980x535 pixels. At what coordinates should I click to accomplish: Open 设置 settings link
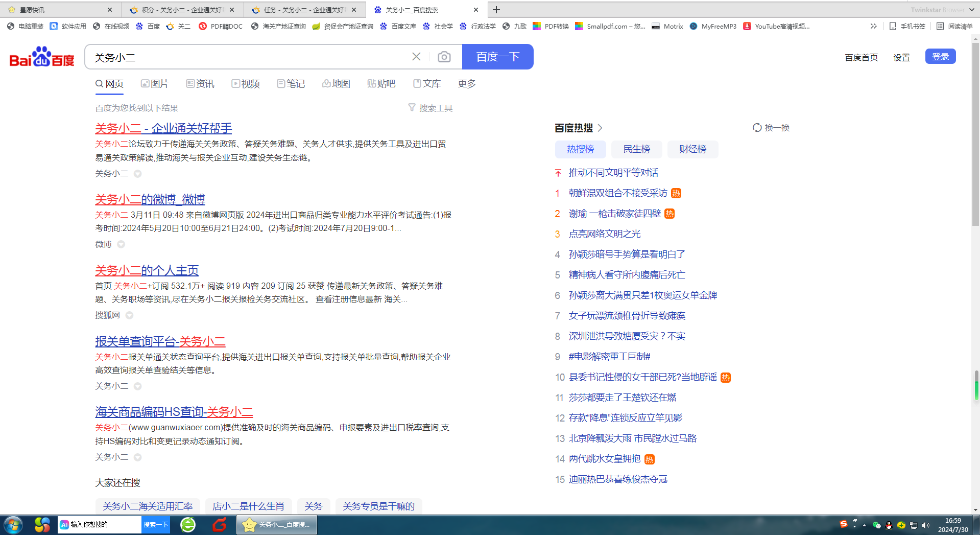(x=901, y=57)
